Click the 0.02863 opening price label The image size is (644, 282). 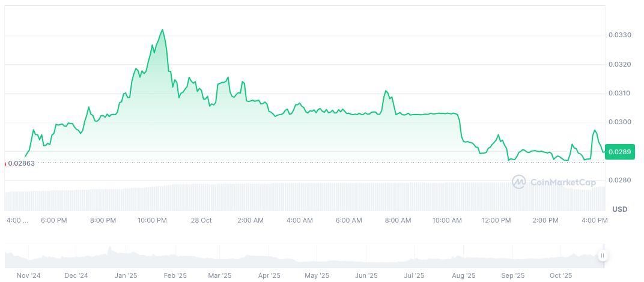tap(22, 163)
